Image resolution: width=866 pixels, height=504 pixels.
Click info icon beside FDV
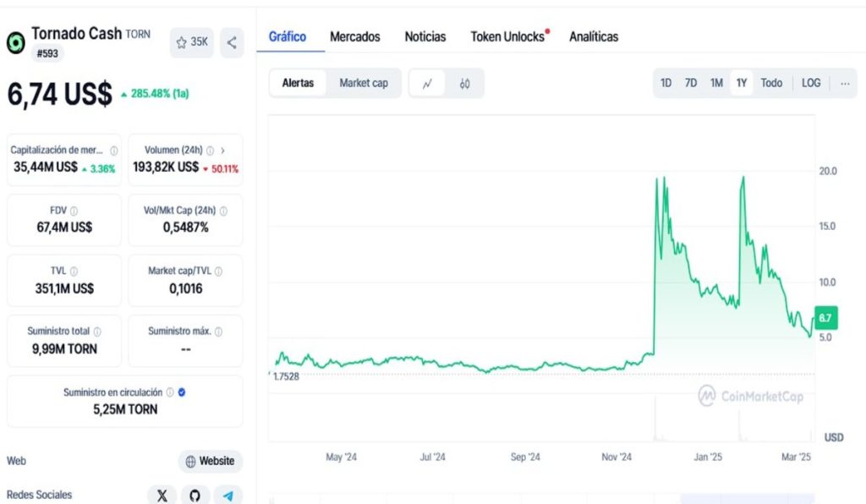click(x=74, y=211)
